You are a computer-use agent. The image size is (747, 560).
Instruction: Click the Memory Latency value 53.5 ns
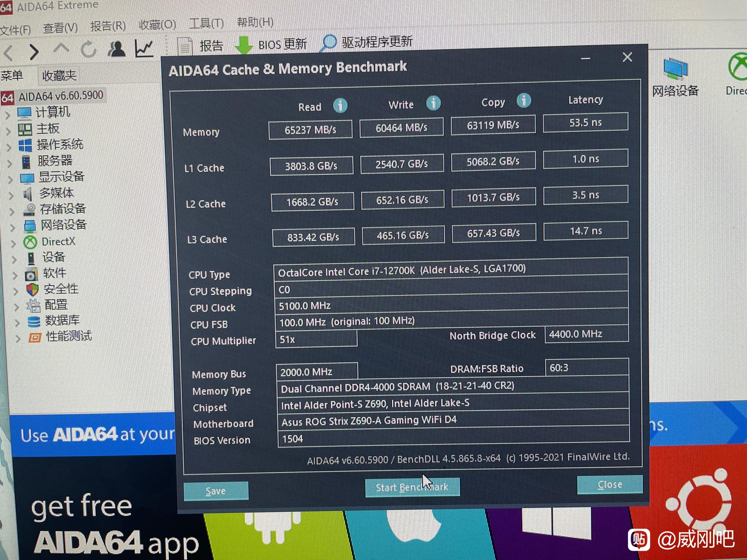[586, 122]
